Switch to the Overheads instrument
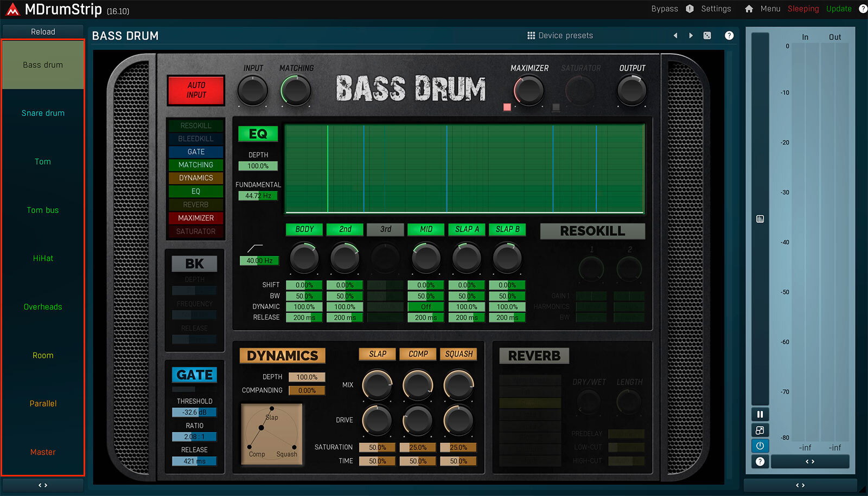868x496 pixels. 43,307
